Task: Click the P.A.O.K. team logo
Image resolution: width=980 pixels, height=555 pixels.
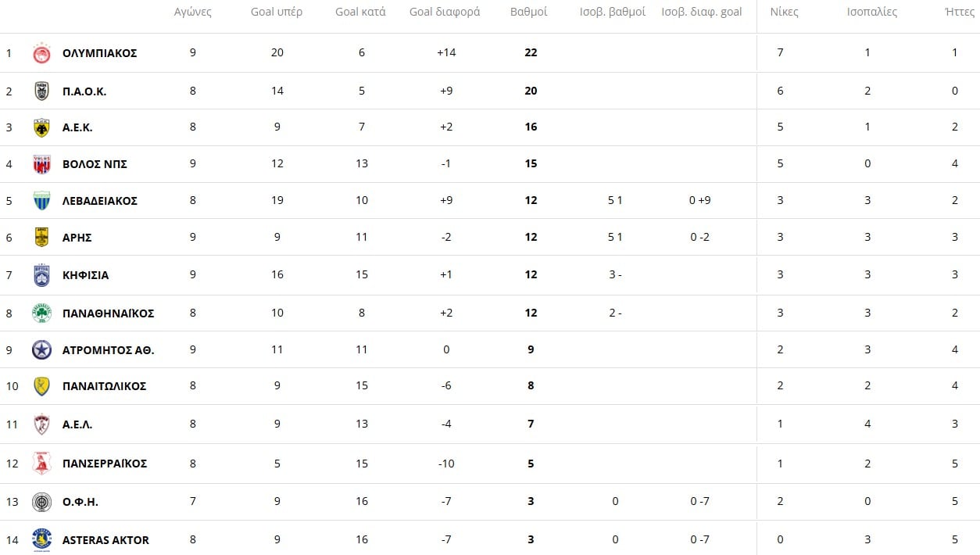Action: click(41, 91)
